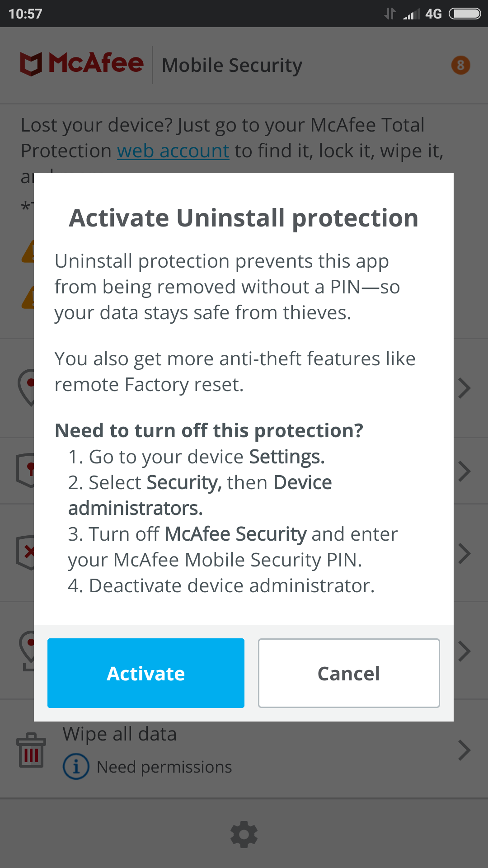Tap the battery icon in status bar
The width and height of the screenshot is (488, 868).
tap(465, 14)
